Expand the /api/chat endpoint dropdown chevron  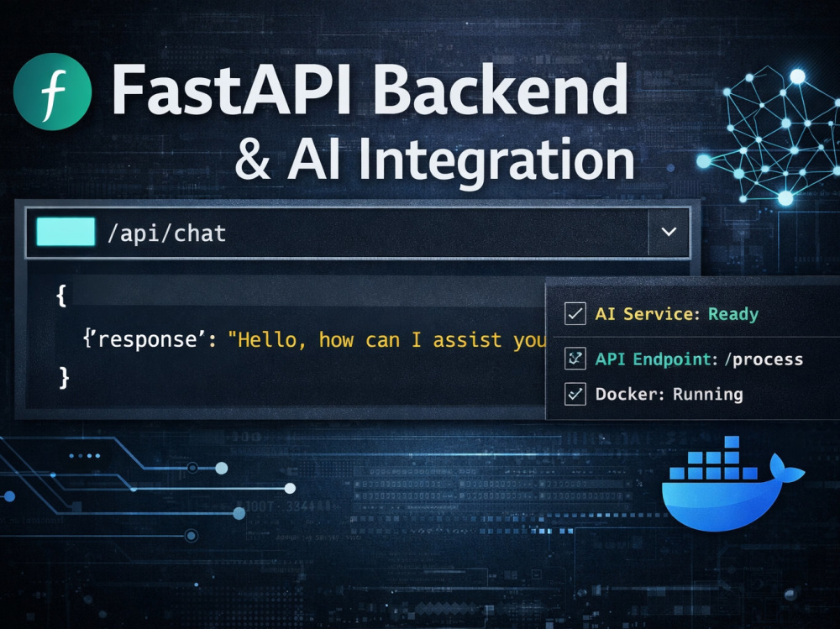pos(669,232)
